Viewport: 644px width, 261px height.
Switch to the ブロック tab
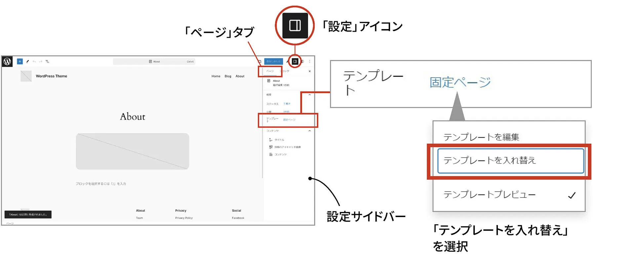285,71
